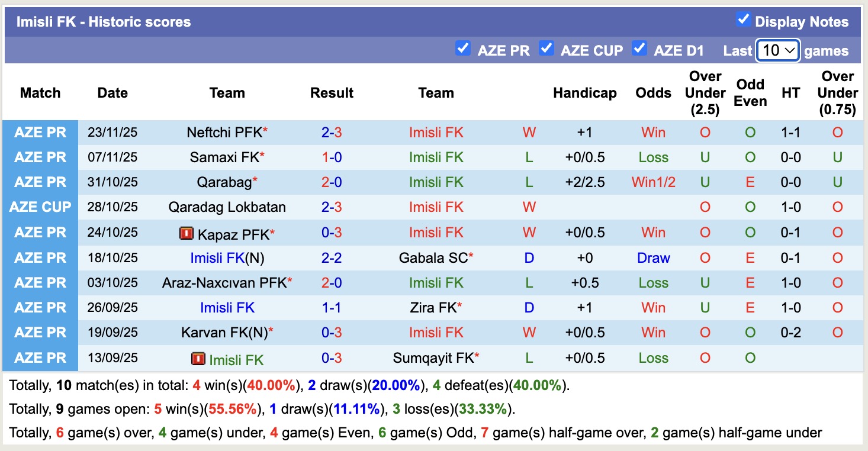Screen dimensions: 868x451
Task: Click red card icon beside Imisli FK
Action: [198, 359]
